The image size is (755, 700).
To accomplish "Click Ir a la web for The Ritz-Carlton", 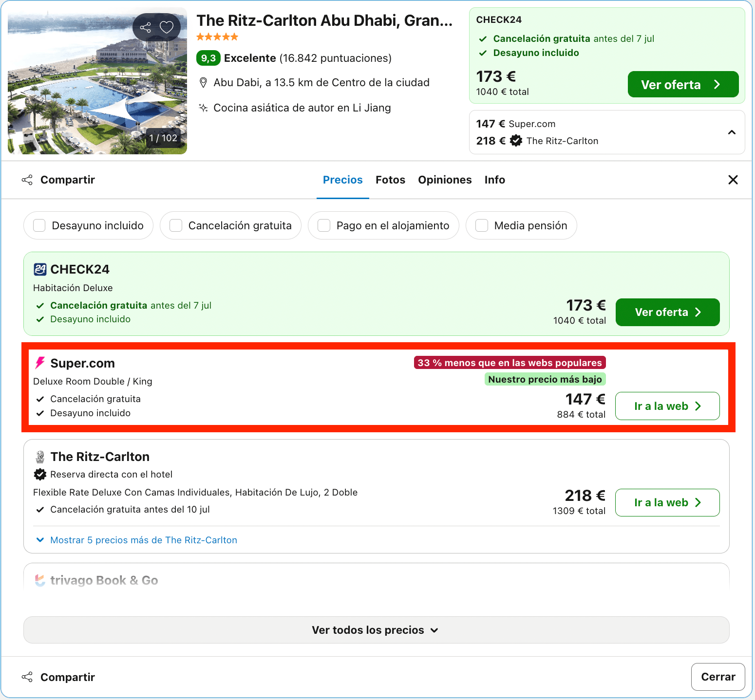I will point(667,502).
